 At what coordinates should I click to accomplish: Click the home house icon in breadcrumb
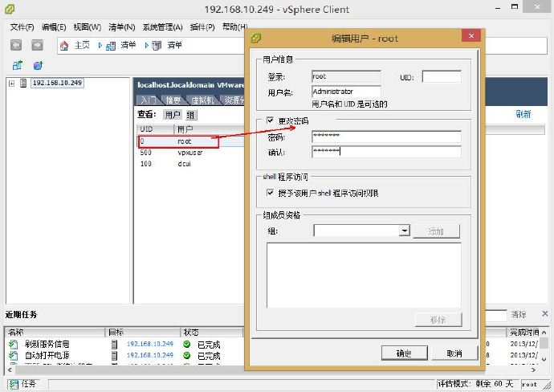[64, 46]
